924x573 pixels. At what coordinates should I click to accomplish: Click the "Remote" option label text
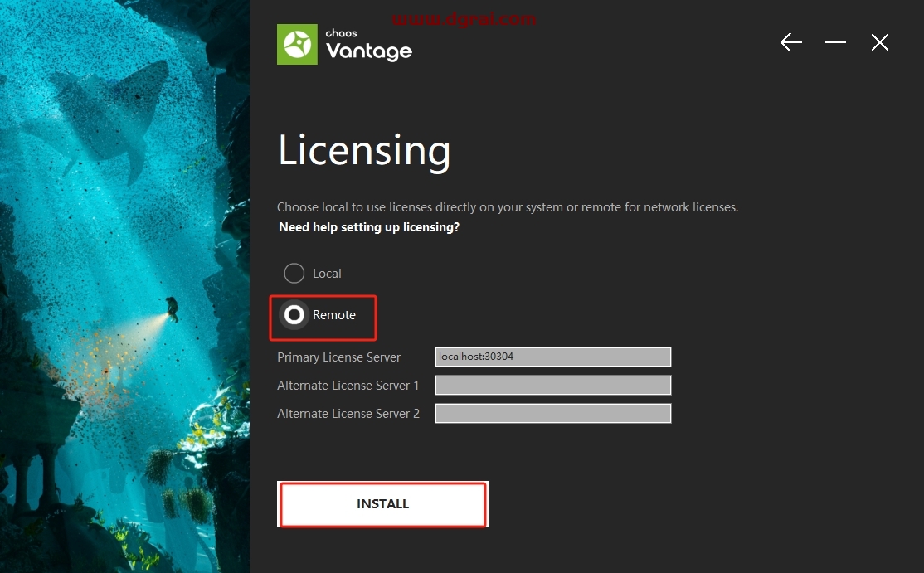(x=334, y=315)
